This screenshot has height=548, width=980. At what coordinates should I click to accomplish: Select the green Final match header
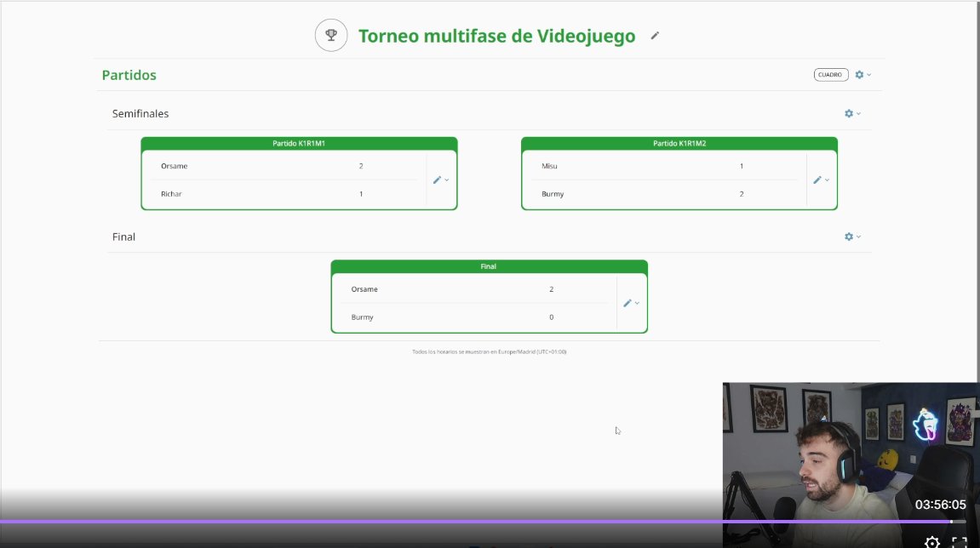coord(489,266)
